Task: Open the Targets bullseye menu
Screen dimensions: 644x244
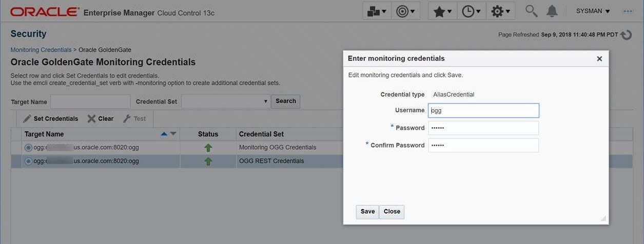Action: pyautogui.click(x=405, y=11)
